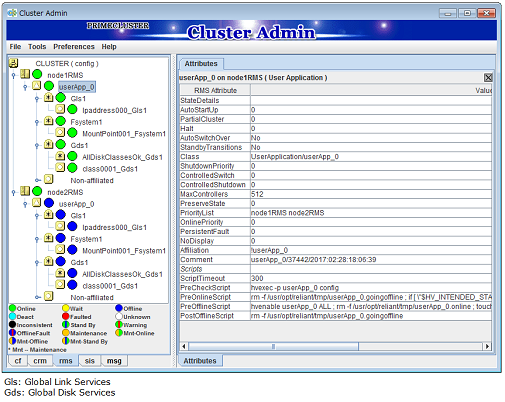Image resolution: width=505 pixels, height=402 pixels.
Task: Click the Cluster Admin title bar app icon
Action: (12, 13)
